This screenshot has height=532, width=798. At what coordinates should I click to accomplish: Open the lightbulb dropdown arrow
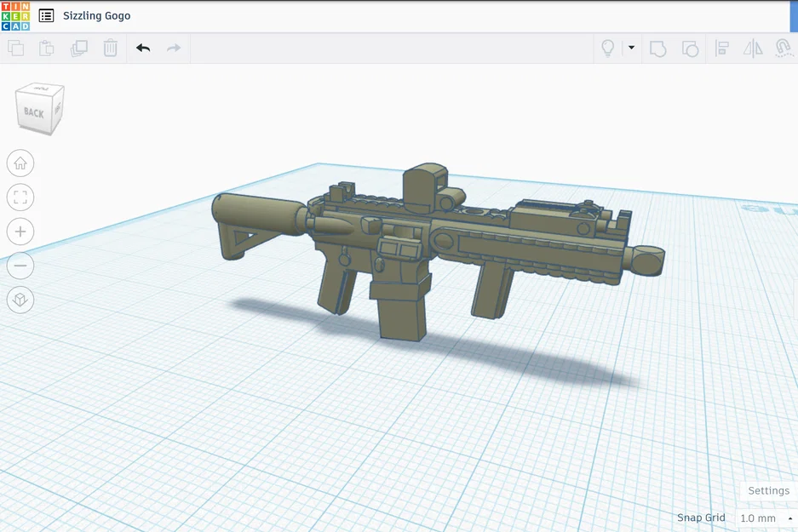[629, 49]
